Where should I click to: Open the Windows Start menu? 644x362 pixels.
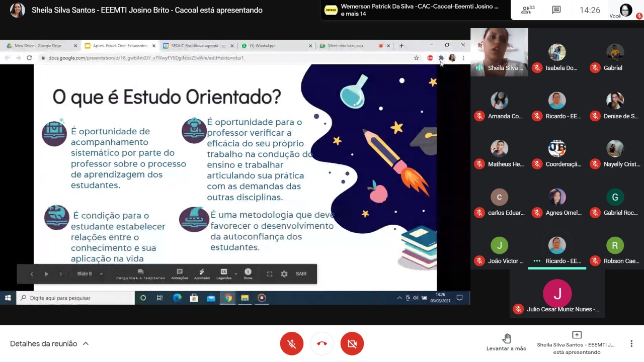[8, 298]
